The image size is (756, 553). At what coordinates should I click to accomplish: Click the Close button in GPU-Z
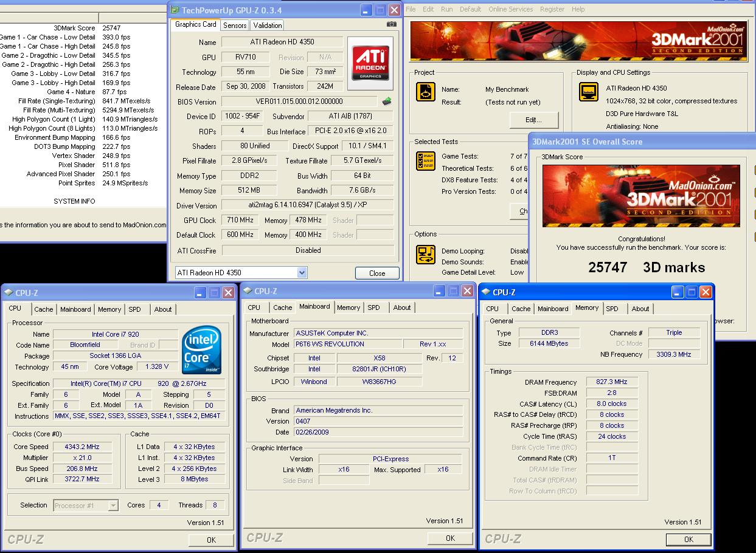[377, 273]
